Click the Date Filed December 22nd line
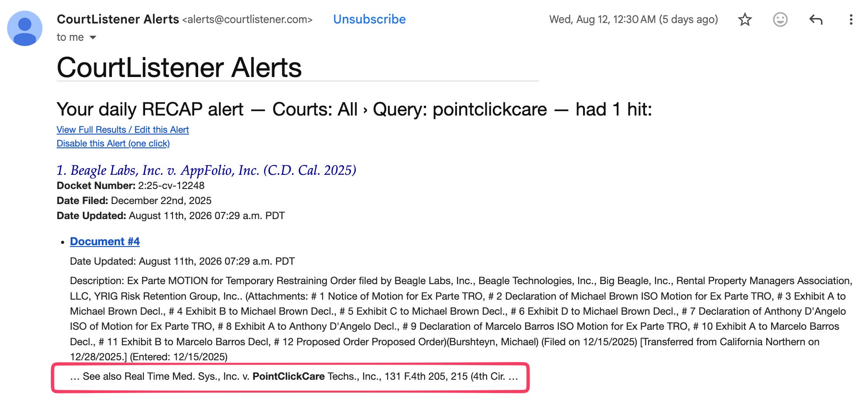This screenshot has width=868, height=401. (134, 201)
